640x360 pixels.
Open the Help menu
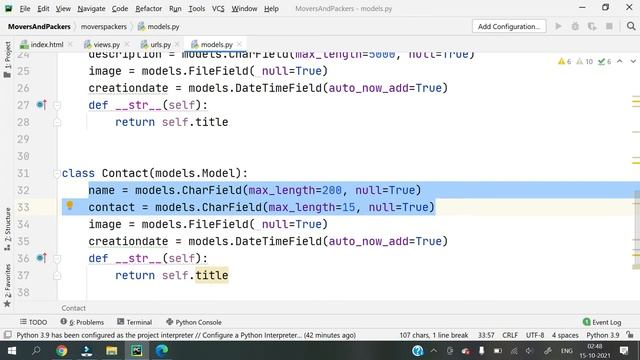coord(271,9)
